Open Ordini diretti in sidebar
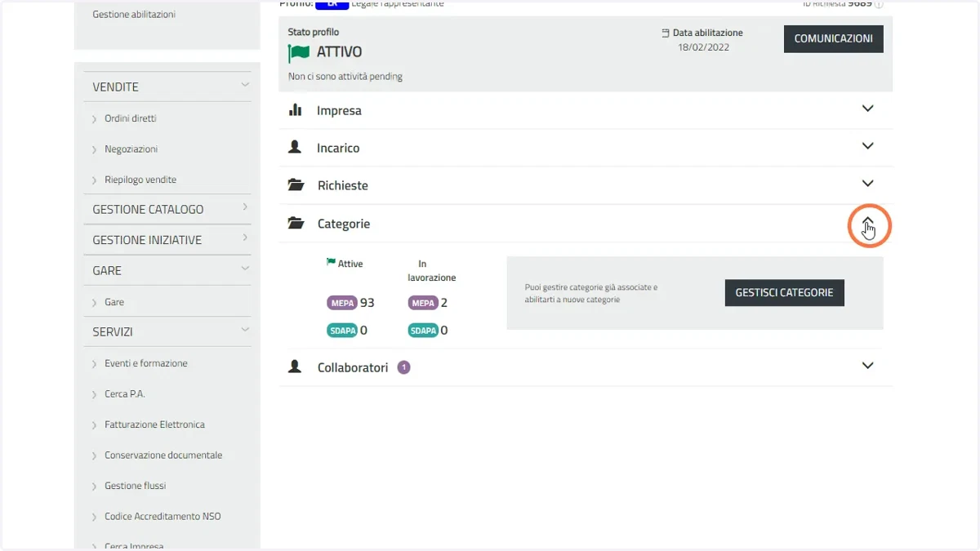Screen dimensions: 980x551 131,118
